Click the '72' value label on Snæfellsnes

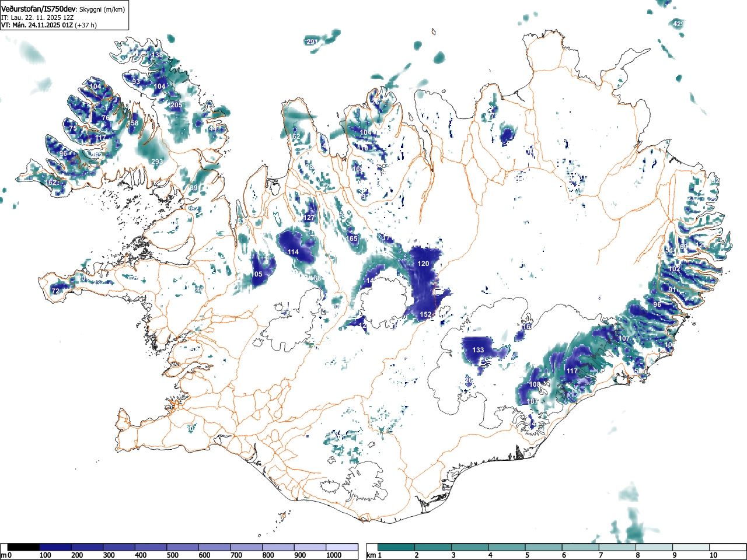pos(55,291)
